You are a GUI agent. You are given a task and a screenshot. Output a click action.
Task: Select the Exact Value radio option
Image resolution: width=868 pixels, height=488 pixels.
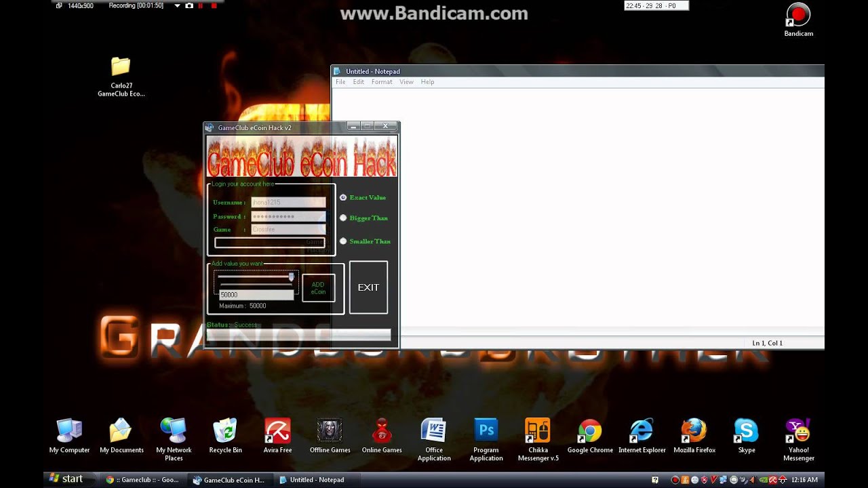click(x=343, y=197)
